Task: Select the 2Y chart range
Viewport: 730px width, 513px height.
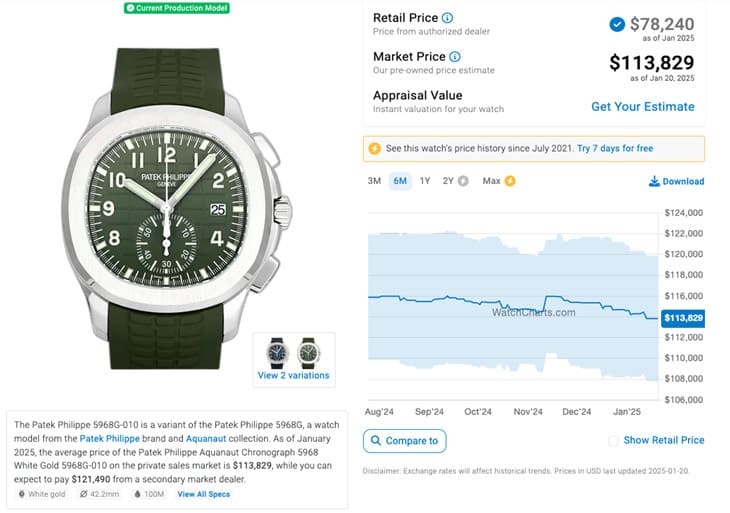Action: click(448, 181)
